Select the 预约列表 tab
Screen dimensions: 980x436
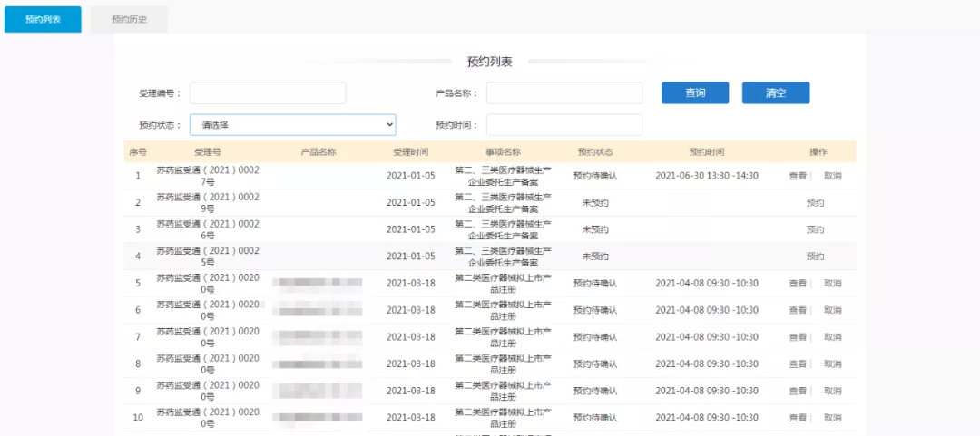coord(43,20)
